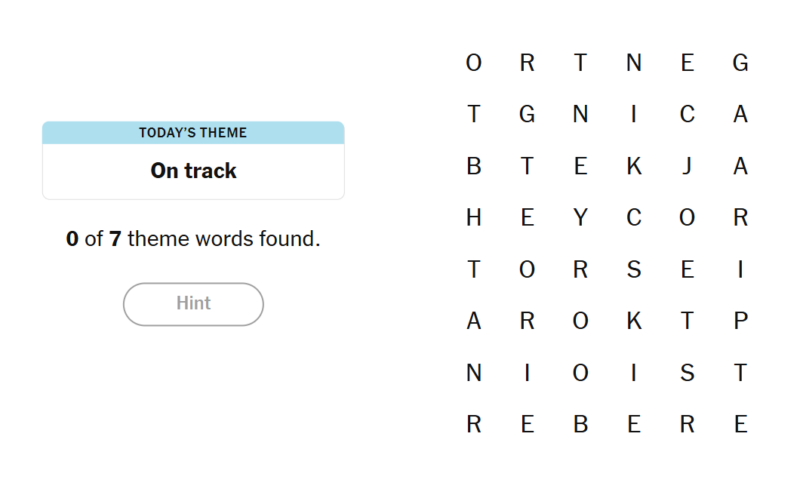The width and height of the screenshot is (800, 495).
Task: Select the letter B left of T
Action: point(474,167)
